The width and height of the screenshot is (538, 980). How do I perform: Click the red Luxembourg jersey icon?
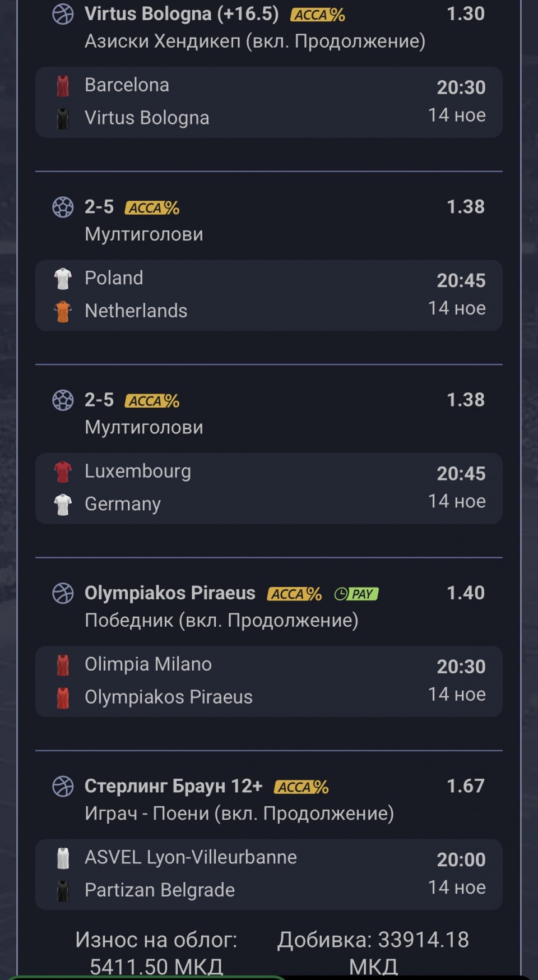pyautogui.click(x=63, y=471)
